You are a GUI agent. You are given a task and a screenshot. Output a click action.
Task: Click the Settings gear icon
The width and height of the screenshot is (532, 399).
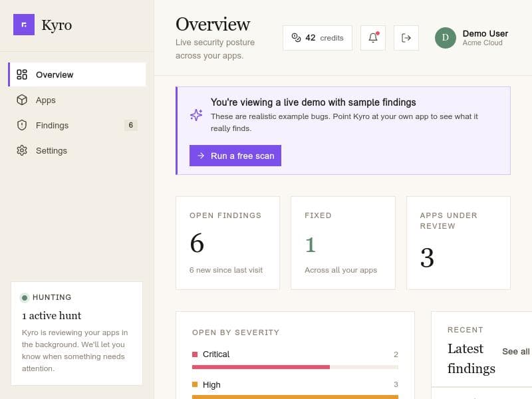[x=22, y=150]
